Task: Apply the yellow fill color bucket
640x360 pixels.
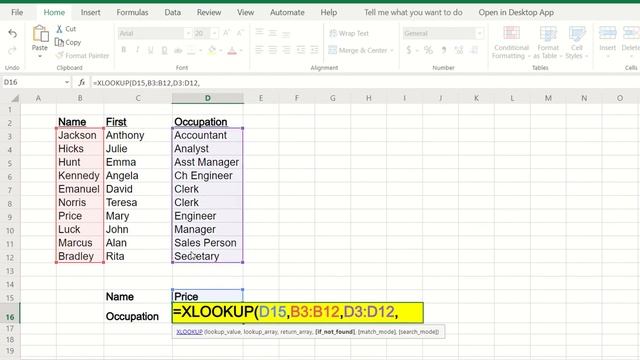Action: pos(212,50)
